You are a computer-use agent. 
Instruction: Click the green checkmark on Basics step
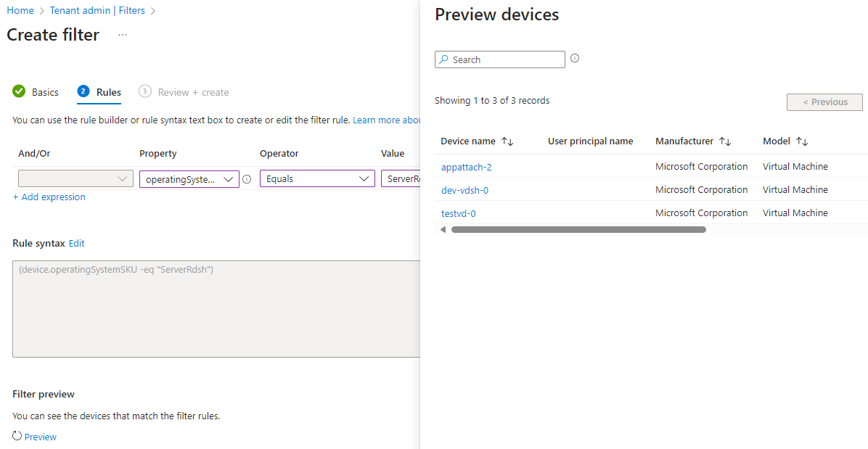(x=18, y=91)
